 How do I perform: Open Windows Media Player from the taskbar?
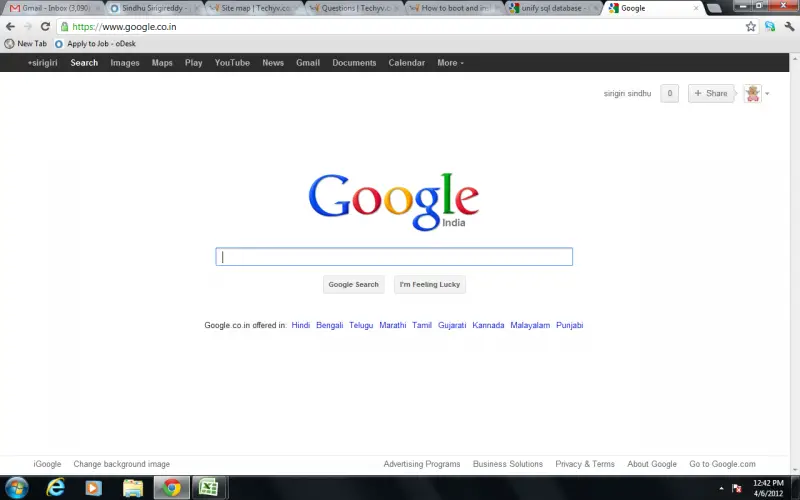tap(93, 488)
